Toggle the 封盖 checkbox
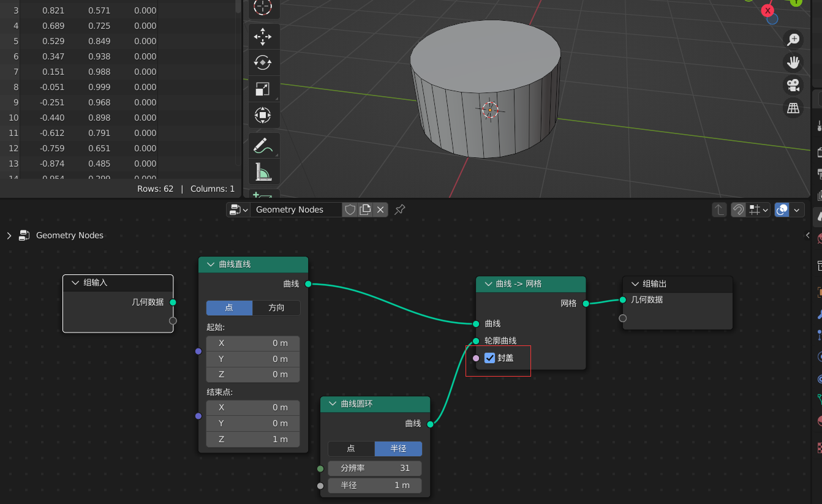Screen dimensions: 822x504 pyautogui.click(x=489, y=358)
